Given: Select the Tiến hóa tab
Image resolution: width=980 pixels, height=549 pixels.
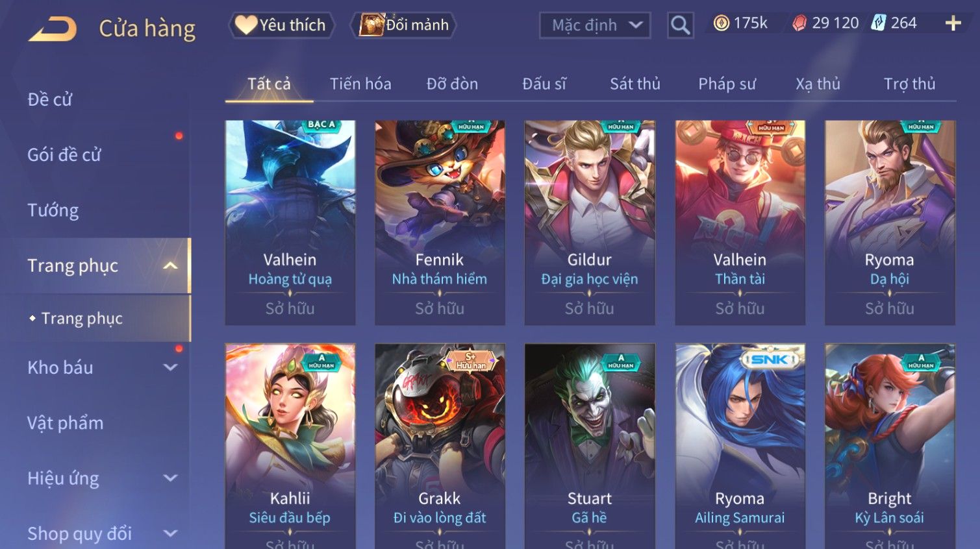Looking at the screenshot, I should 360,84.
